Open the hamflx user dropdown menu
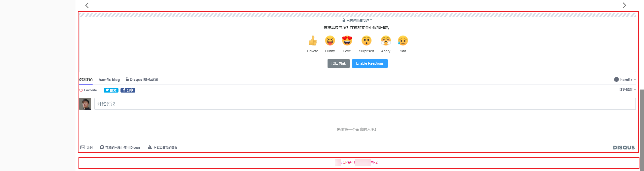 click(625, 79)
